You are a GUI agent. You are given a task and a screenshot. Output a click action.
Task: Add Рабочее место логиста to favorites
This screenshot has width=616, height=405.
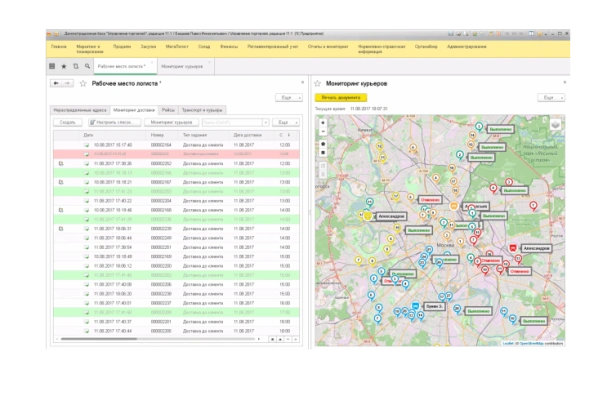(x=84, y=85)
